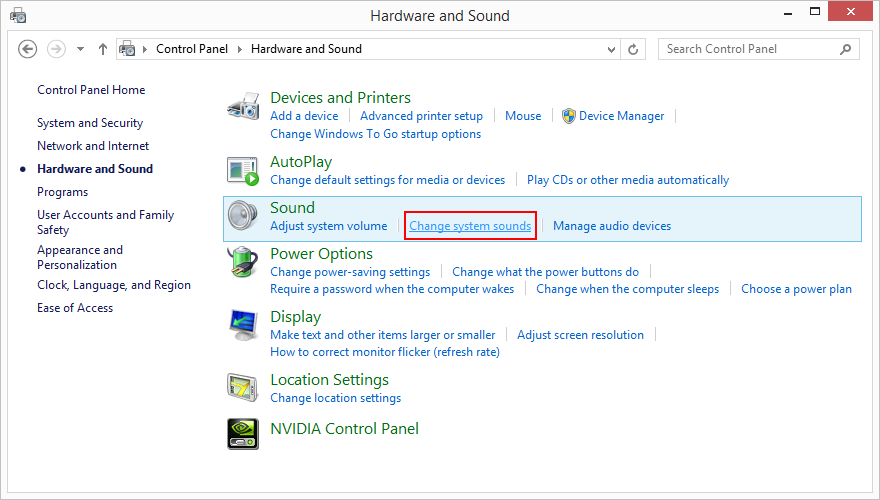Open the Location Settings map icon
The height and width of the screenshot is (500, 880).
243,388
